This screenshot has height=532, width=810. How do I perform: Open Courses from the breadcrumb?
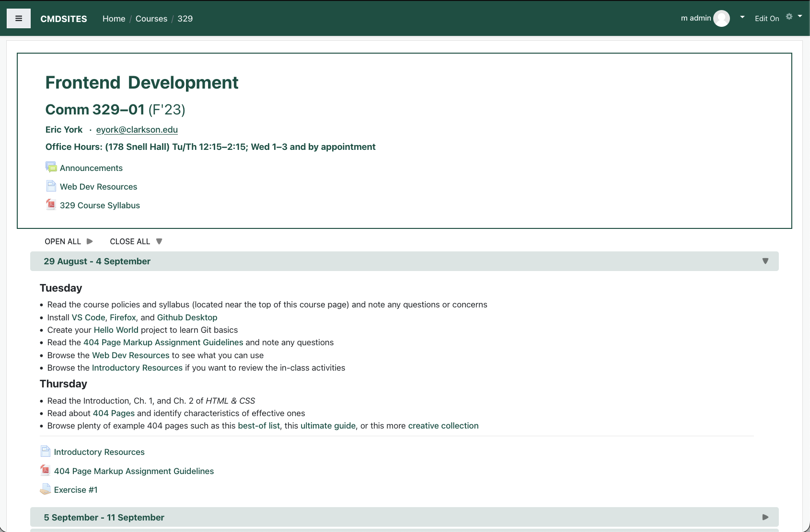click(x=151, y=18)
